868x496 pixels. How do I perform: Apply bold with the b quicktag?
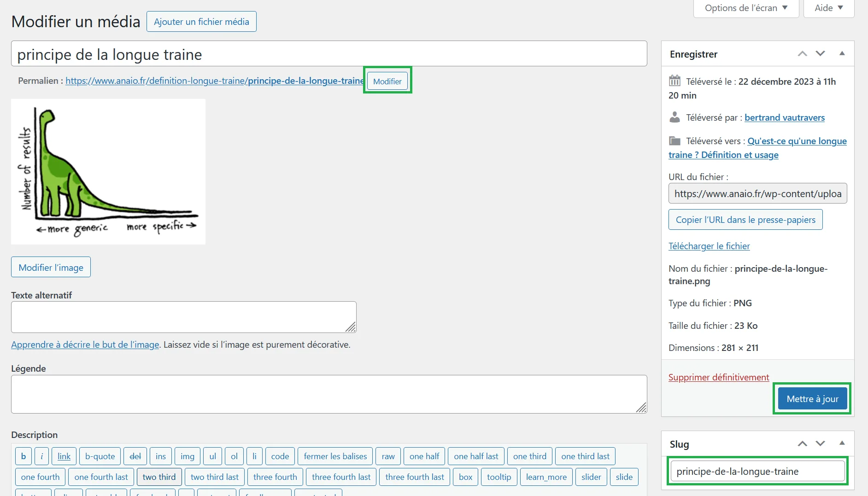(x=23, y=456)
